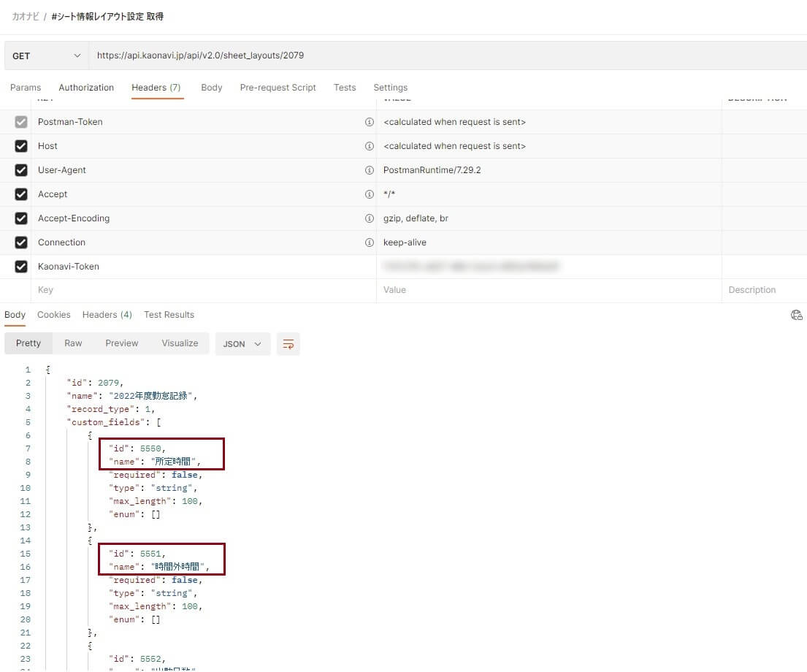
Task: Uncheck the Kaonavi-Token header checkbox
Action: pos(21,267)
